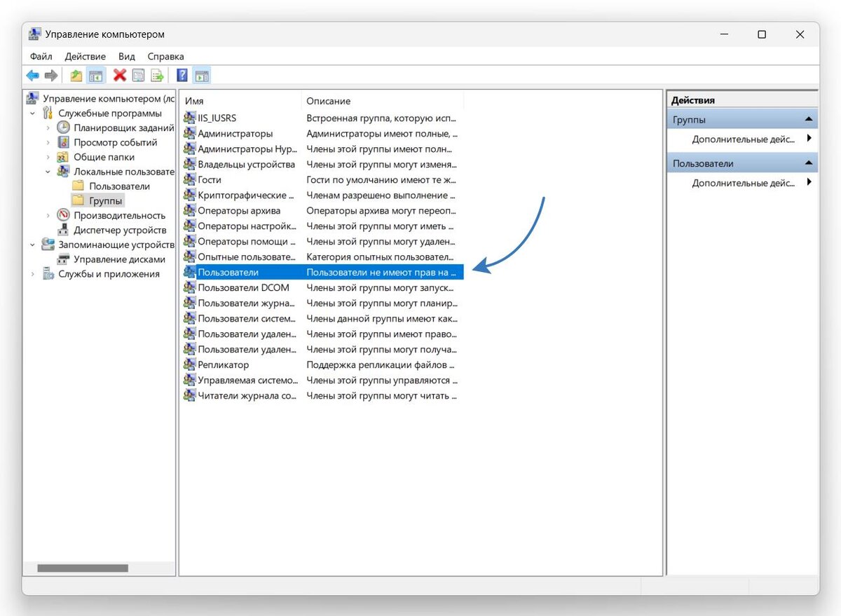Select the Операторы настройк... group row
This screenshot has width=841, height=616.
click(x=322, y=226)
